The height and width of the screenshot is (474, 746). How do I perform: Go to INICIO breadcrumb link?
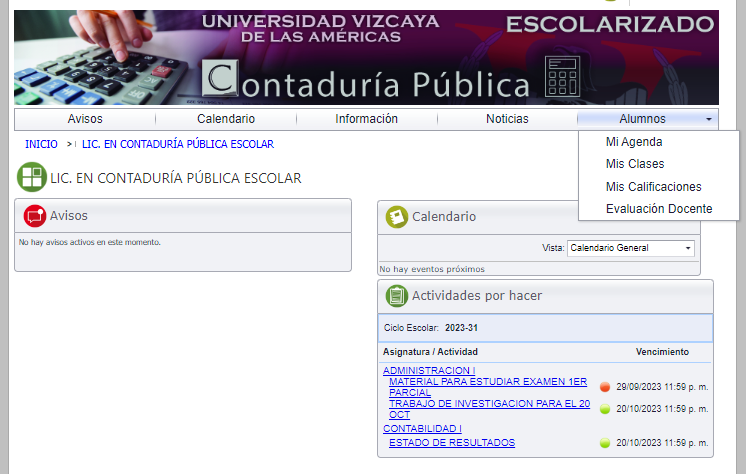pyautogui.click(x=41, y=144)
